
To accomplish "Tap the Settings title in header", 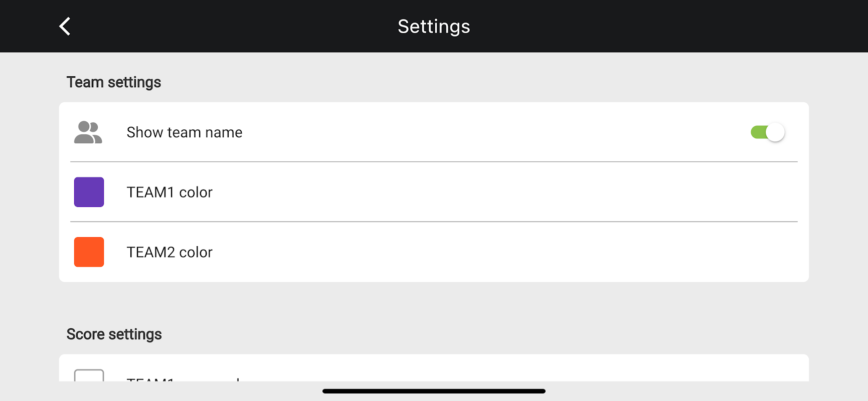I will 434,27.
